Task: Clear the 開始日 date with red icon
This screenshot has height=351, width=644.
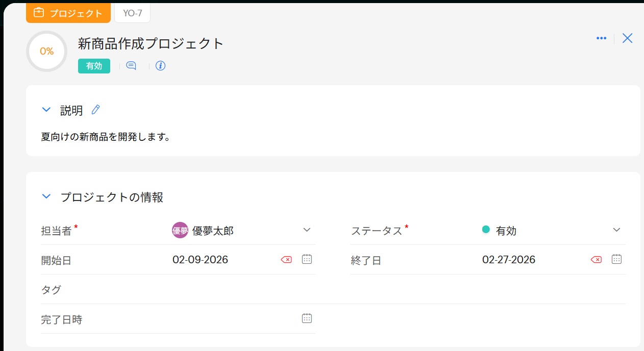Action: [x=286, y=260]
